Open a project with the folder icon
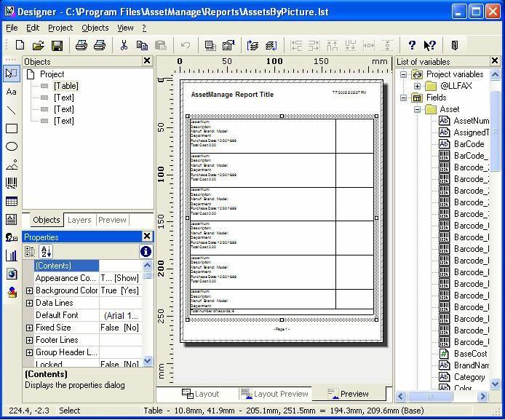The width and height of the screenshot is (505, 420). 39,45
